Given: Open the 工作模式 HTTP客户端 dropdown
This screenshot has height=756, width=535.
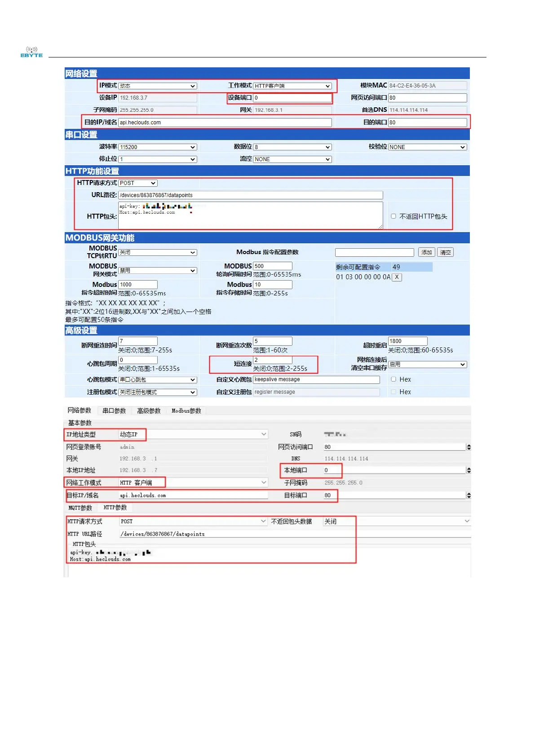Looking at the screenshot, I should pyautogui.click(x=292, y=86).
